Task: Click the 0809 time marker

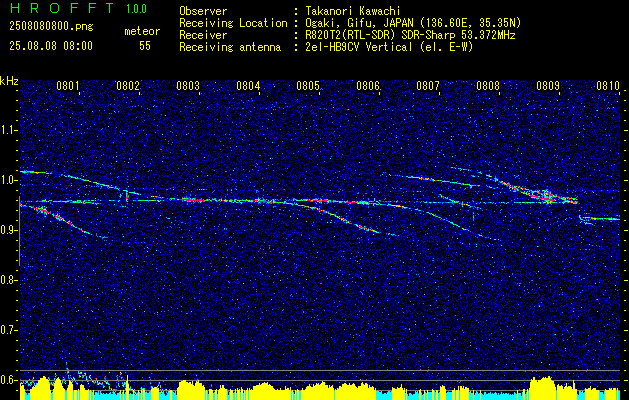Action: coord(548,86)
